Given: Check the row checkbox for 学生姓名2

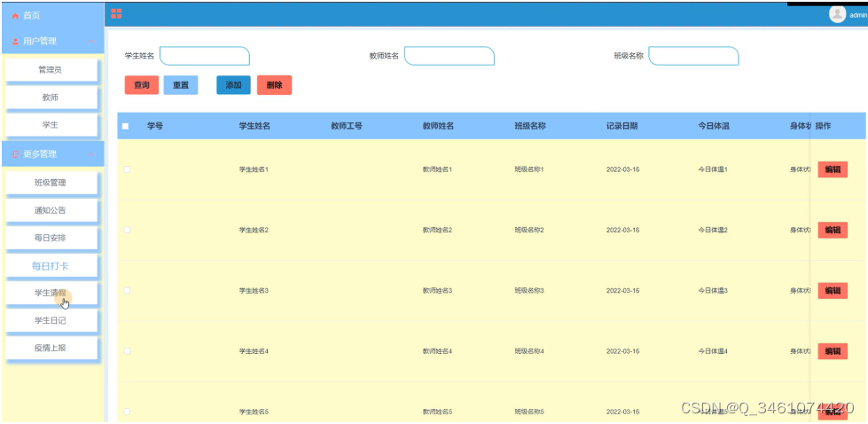Looking at the screenshot, I should click(127, 230).
